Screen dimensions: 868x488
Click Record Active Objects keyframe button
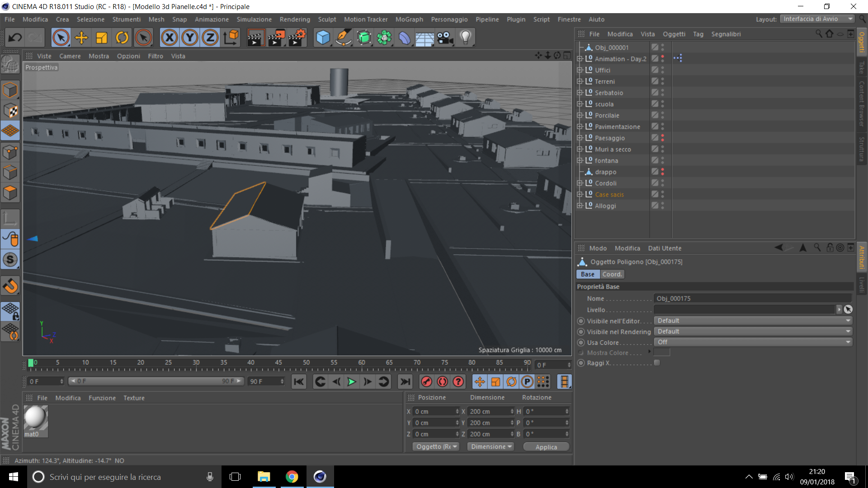(x=426, y=382)
